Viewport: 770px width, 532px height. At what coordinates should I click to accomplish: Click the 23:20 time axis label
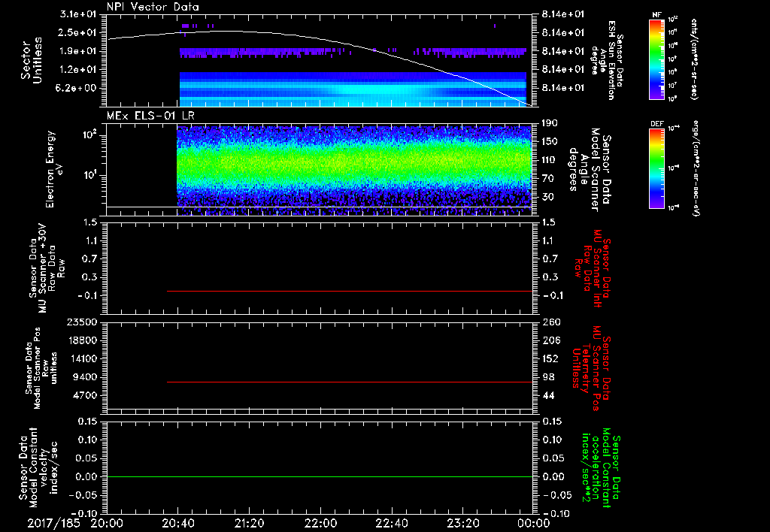point(462,523)
